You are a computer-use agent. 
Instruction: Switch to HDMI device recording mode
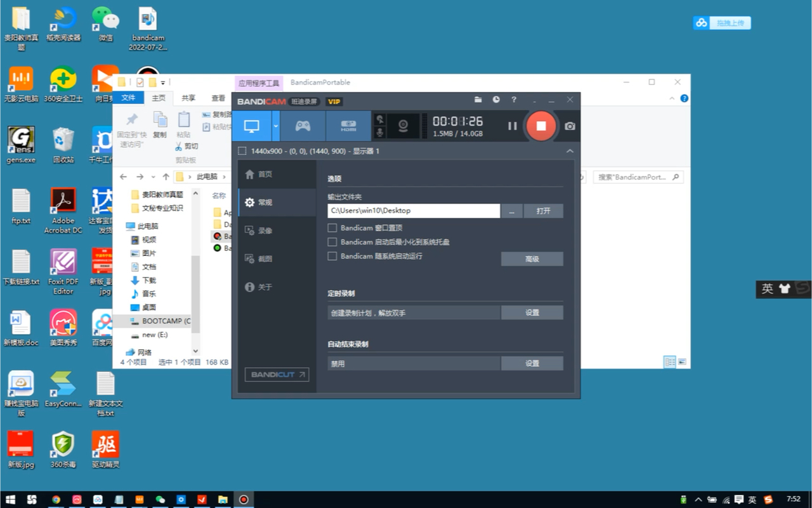pyautogui.click(x=348, y=126)
